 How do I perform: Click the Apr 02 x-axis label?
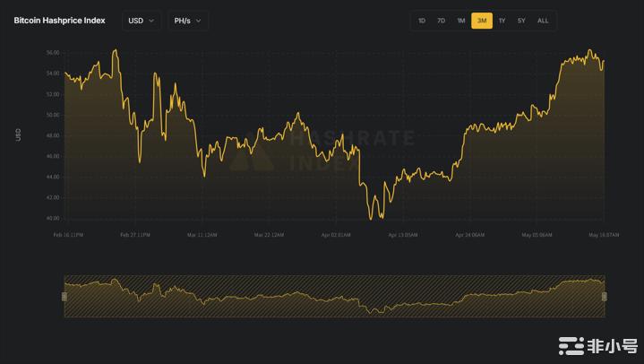click(x=336, y=235)
